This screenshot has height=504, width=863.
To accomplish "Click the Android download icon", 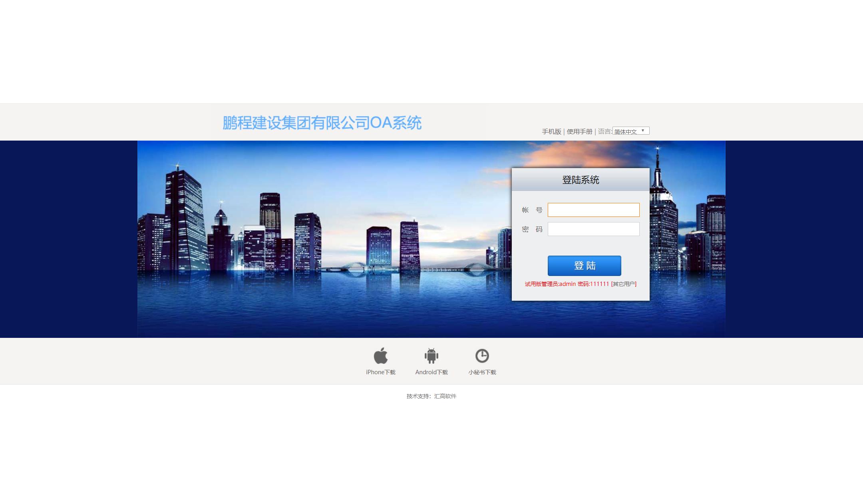I will pos(431,355).
